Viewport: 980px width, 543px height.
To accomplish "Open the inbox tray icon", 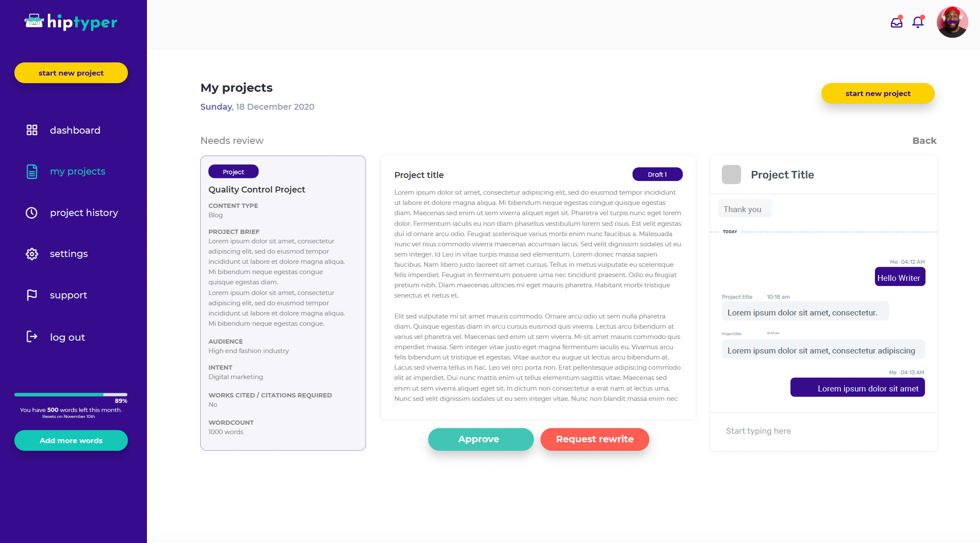I will (896, 23).
